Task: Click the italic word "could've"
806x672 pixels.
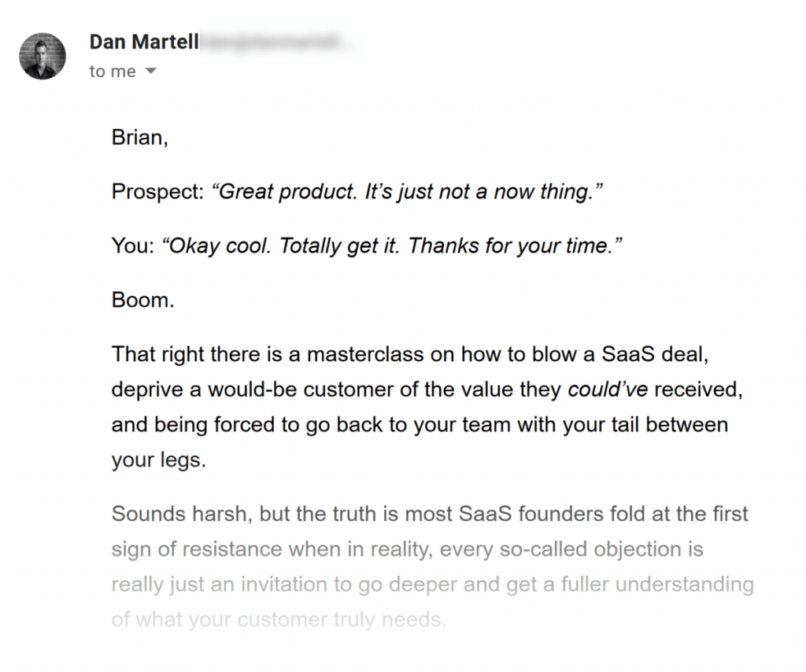Action: tap(608, 390)
